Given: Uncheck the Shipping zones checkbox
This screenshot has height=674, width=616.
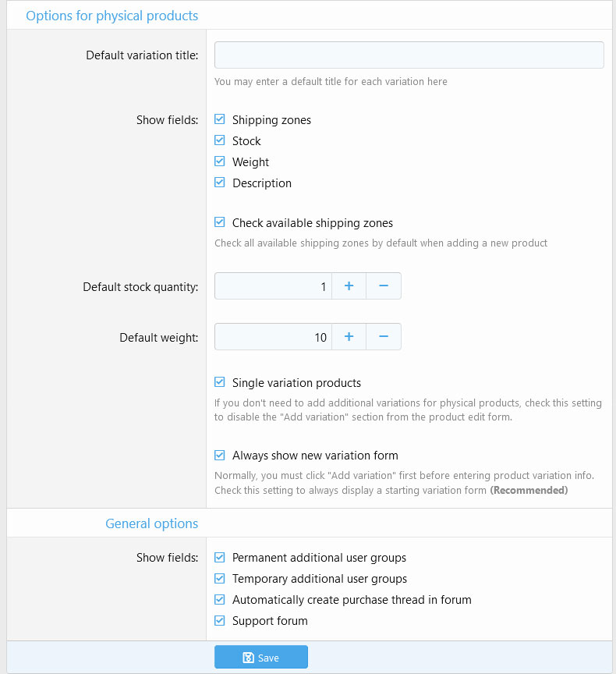Looking at the screenshot, I should coord(220,120).
